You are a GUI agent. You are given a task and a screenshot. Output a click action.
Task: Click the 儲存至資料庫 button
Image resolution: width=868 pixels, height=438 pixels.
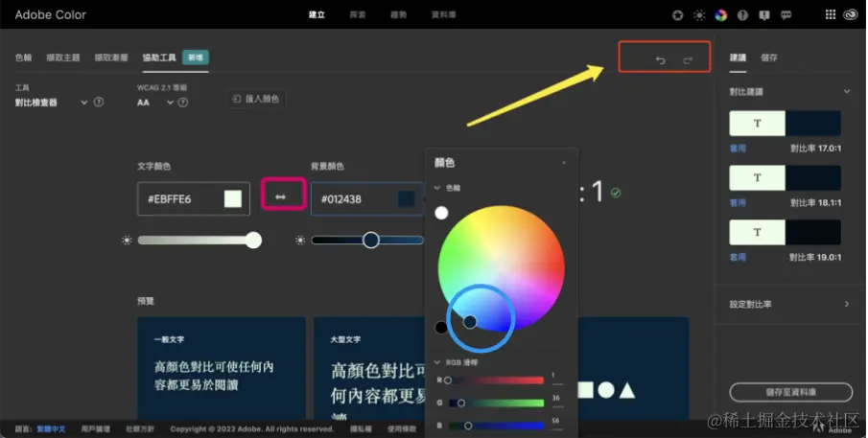click(791, 392)
